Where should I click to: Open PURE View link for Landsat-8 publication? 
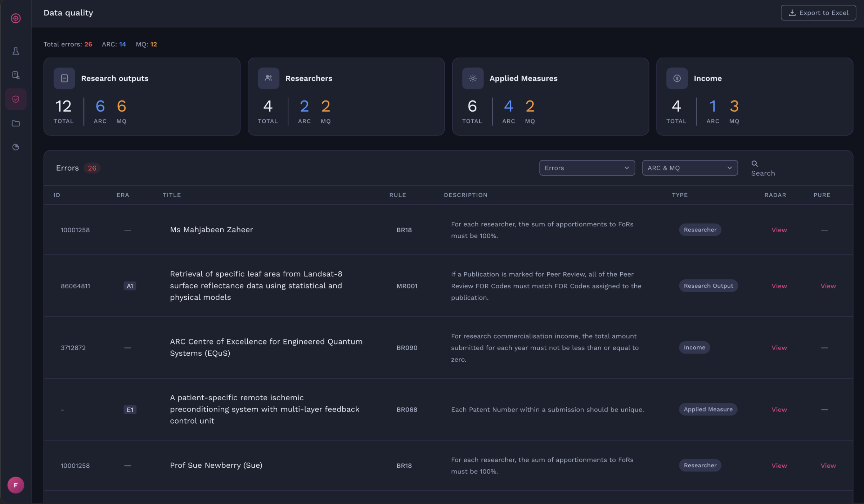(x=828, y=286)
